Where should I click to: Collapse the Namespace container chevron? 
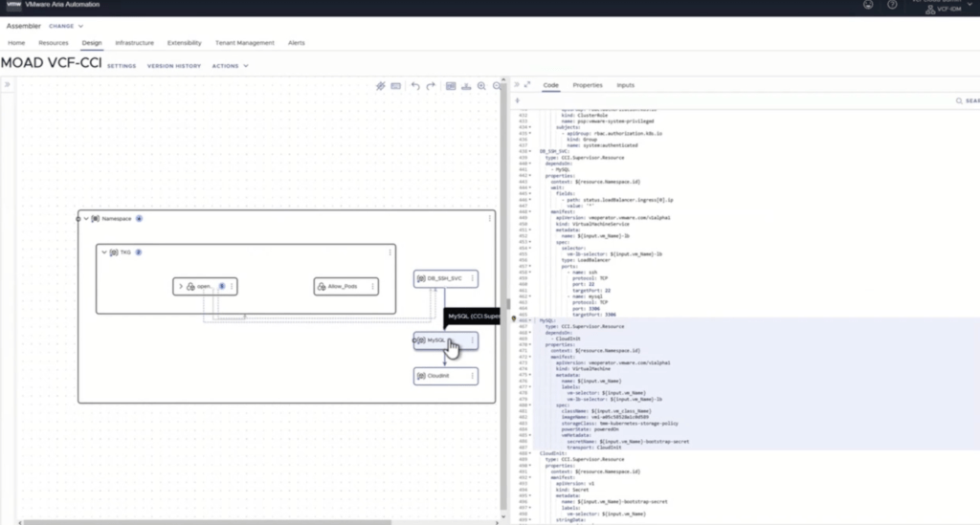tap(86, 219)
